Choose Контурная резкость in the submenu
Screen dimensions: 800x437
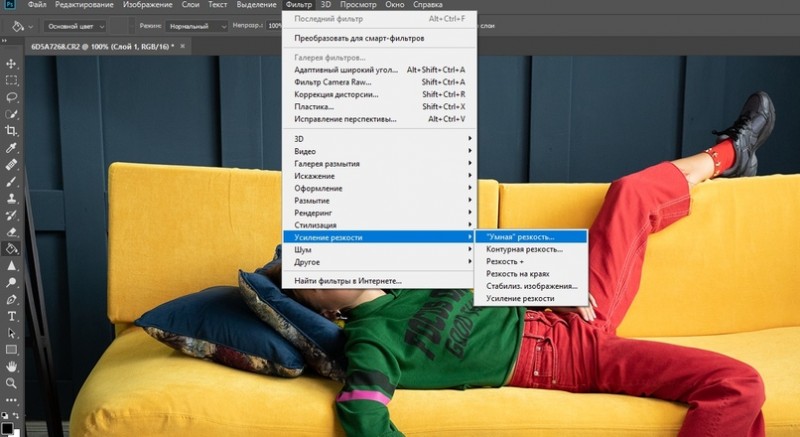[x=531, y=249]
